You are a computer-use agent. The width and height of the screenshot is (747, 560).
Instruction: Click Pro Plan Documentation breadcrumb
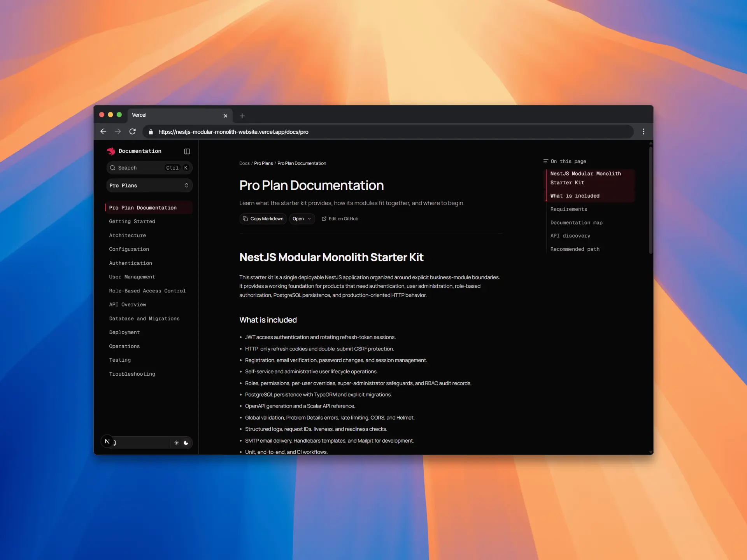coord(302,163)
